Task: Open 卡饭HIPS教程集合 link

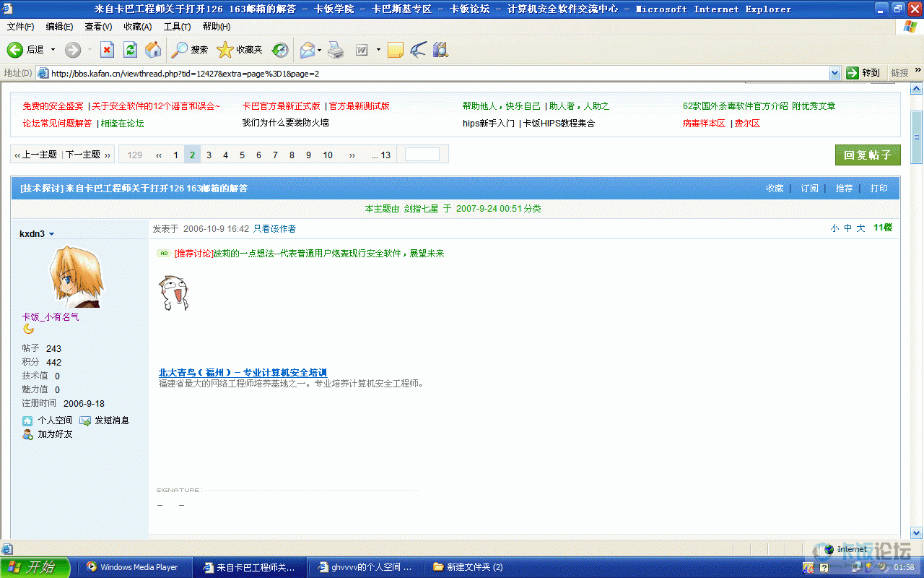Action: pyautogui.click(x=559, y=123)
